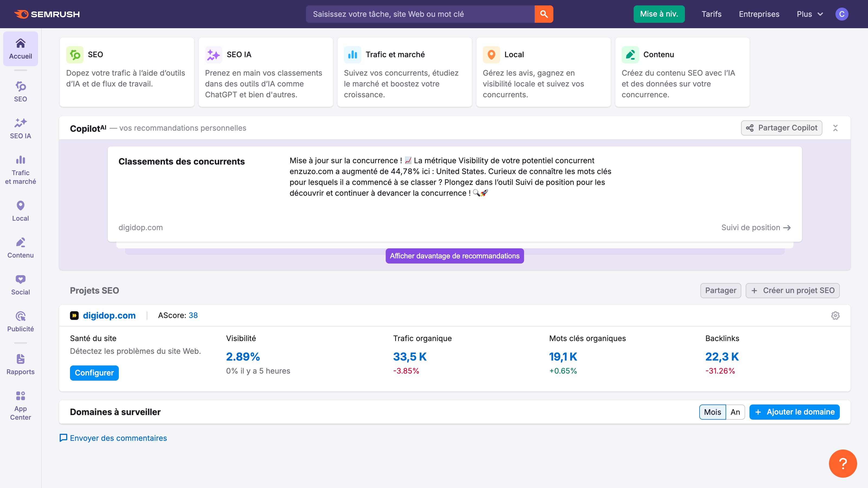Image resolution: width=868 pixels, height=488 pixels.
Task: Open digidop.com project settings gear
Action: [835, 316]
